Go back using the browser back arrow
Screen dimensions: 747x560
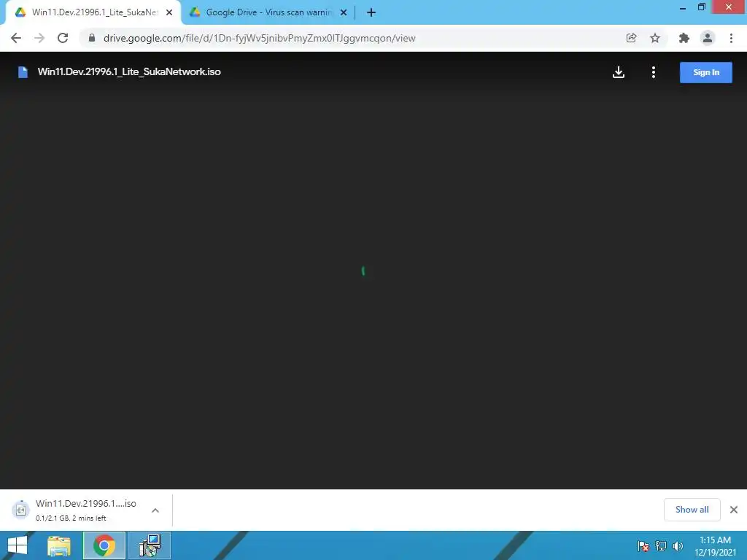(x=16, y=38)
